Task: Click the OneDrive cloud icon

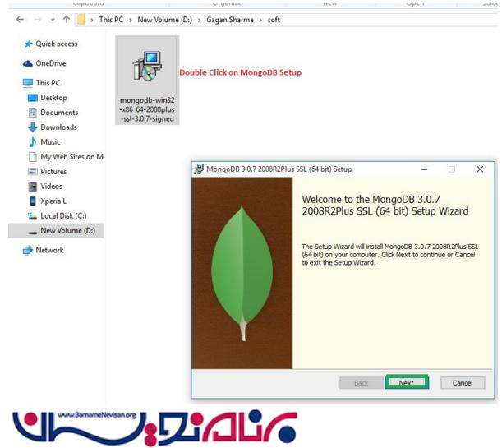Action: pos(29,63)
